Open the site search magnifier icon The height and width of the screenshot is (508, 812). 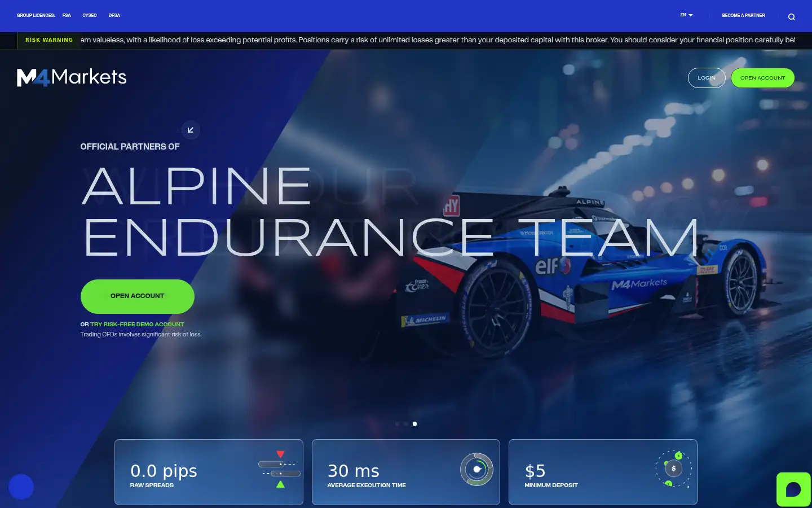tap(792, 16)
